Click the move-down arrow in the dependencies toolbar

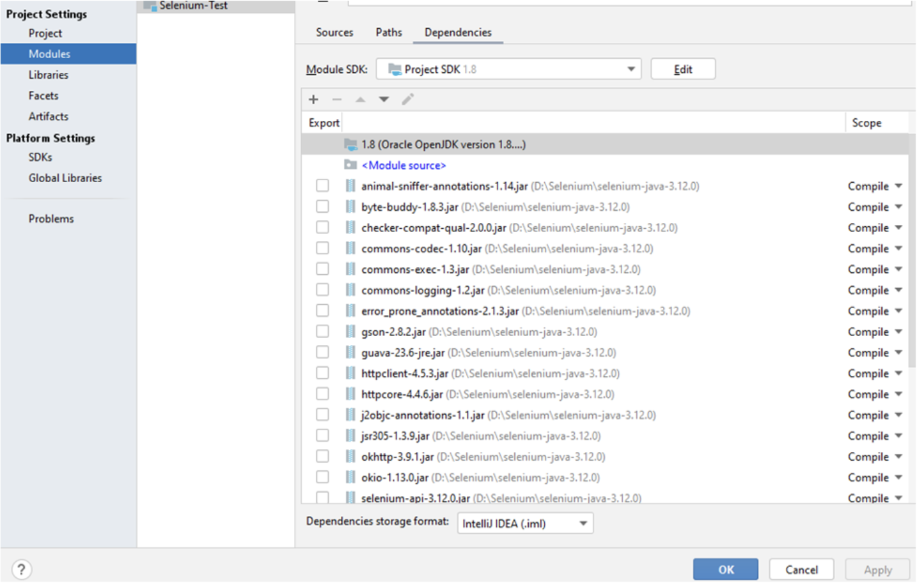coord(384,100)
